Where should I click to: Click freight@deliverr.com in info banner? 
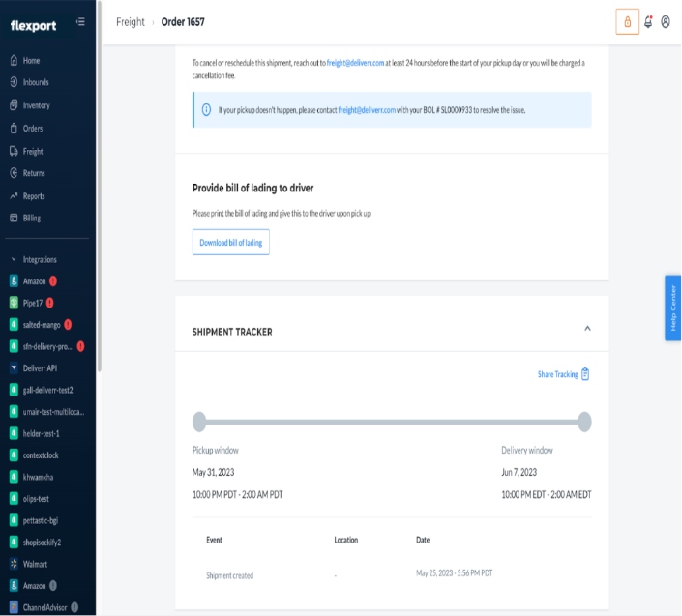pyautogui.click(x=367, y=110)
